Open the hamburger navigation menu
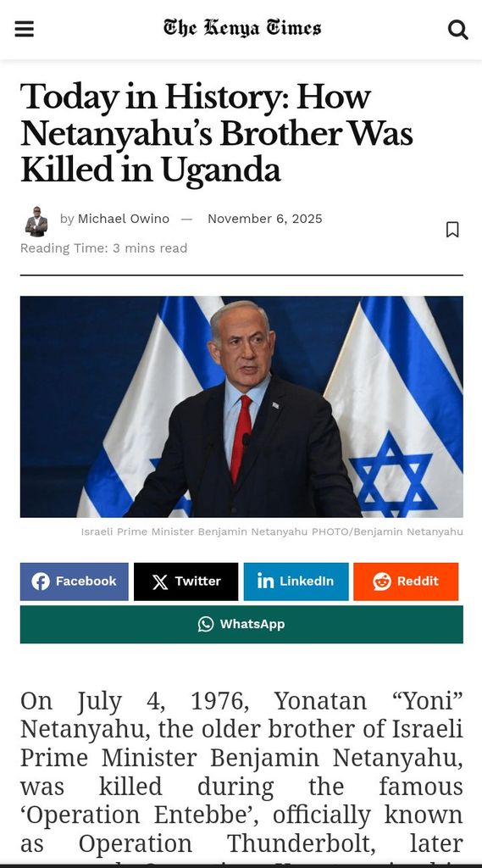Viewport: 482px width, 868px height. [25, 28]
